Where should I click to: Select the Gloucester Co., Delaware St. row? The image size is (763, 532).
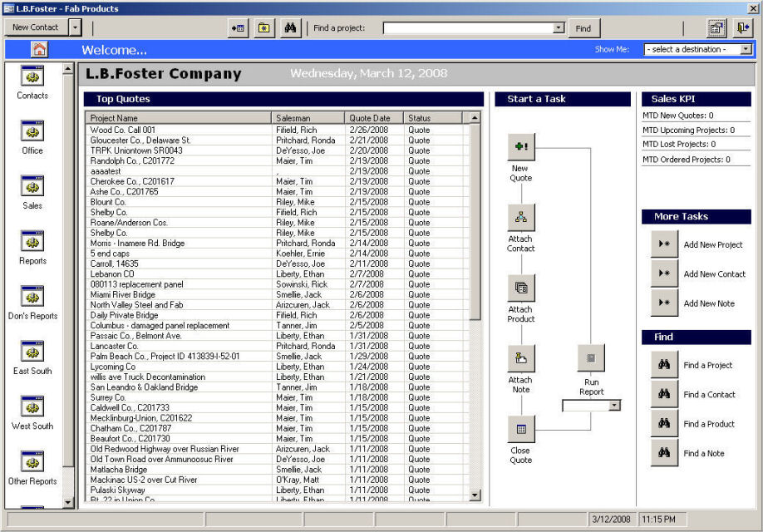point(277,140)
